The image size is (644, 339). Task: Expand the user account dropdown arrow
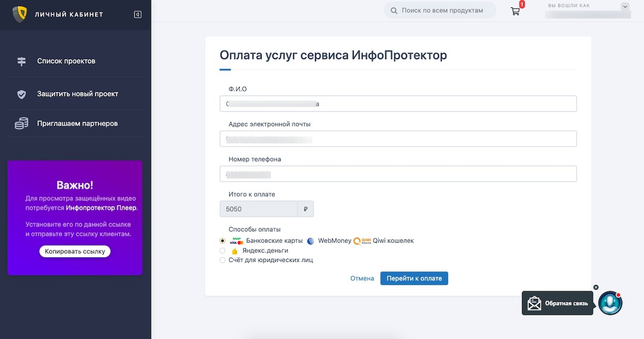click(x=624, y=6)
